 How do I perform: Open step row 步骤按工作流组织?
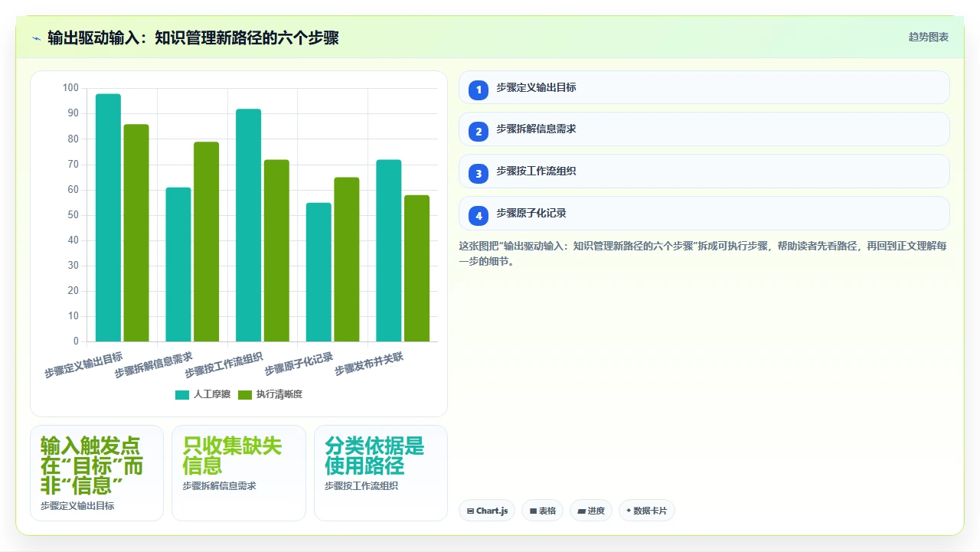[x=704, y=171]
